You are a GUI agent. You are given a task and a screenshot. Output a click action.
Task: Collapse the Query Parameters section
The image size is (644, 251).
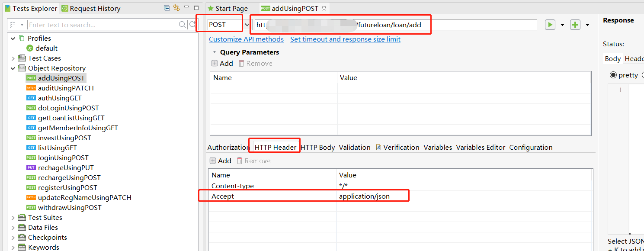point(214,52)
